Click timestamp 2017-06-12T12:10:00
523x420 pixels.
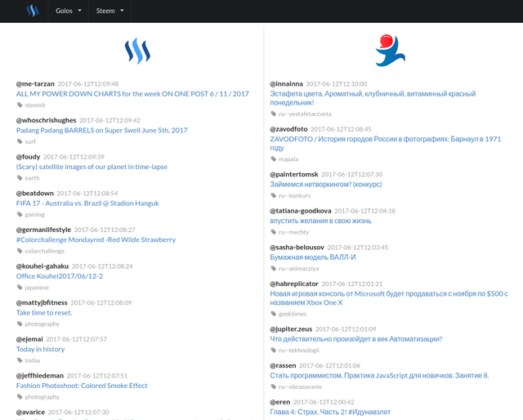tap(337, 84)
